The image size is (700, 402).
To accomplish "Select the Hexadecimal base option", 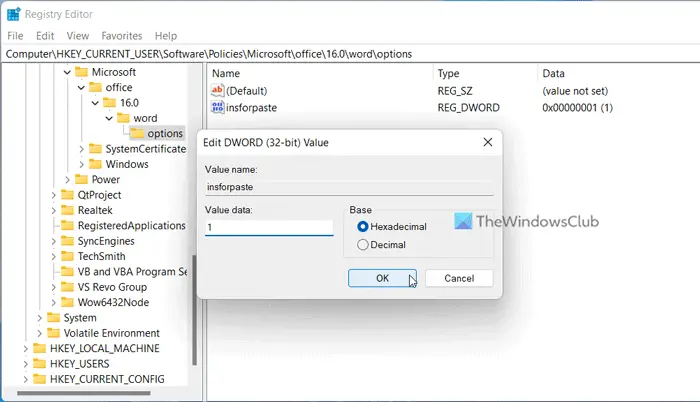I will 362,226.
